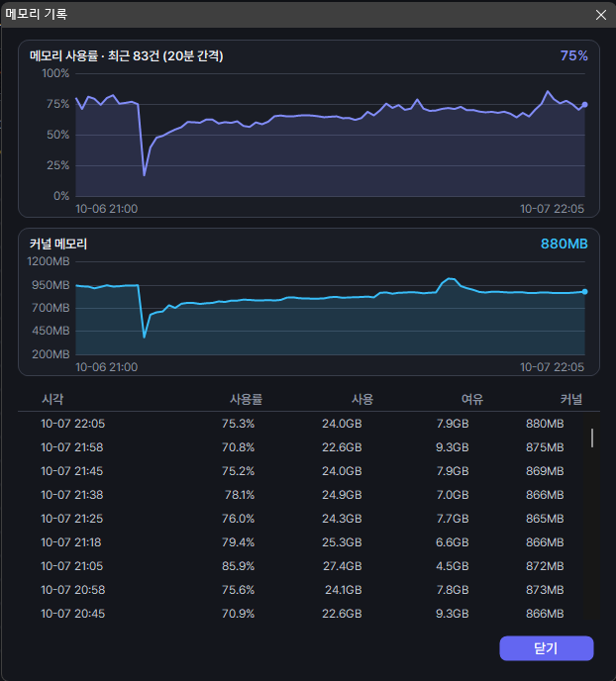The width and height of the screenshot is (616, 681).
Task: Select the 10-07 21:58 row timestamp
Action: 72,447
